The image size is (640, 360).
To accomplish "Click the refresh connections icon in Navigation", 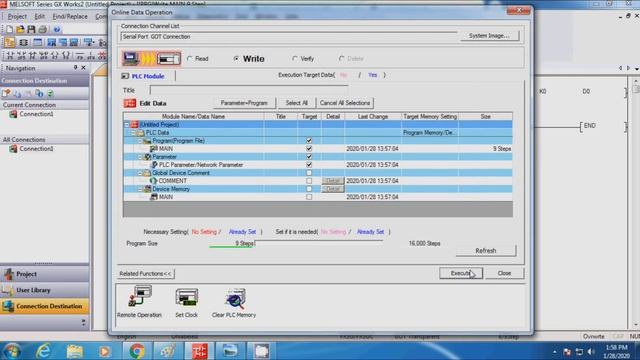I will 50,93.
